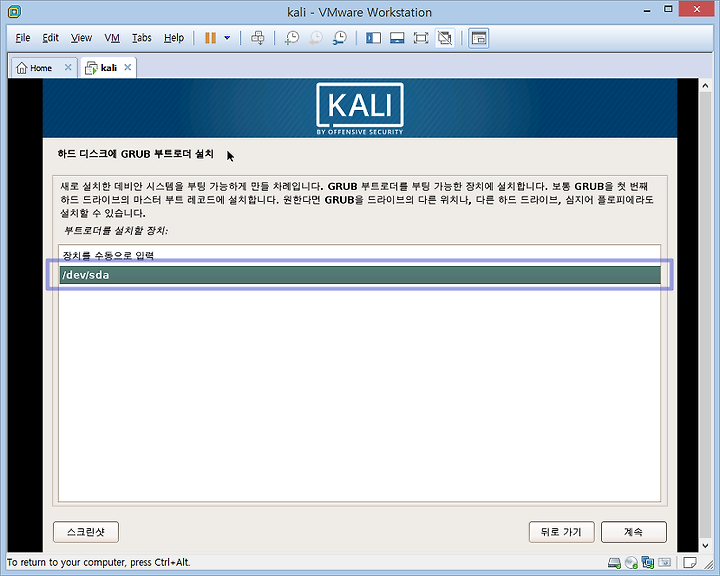
Task: Minimize the VMware Workstation window
Action: click(x=647, y=10)
